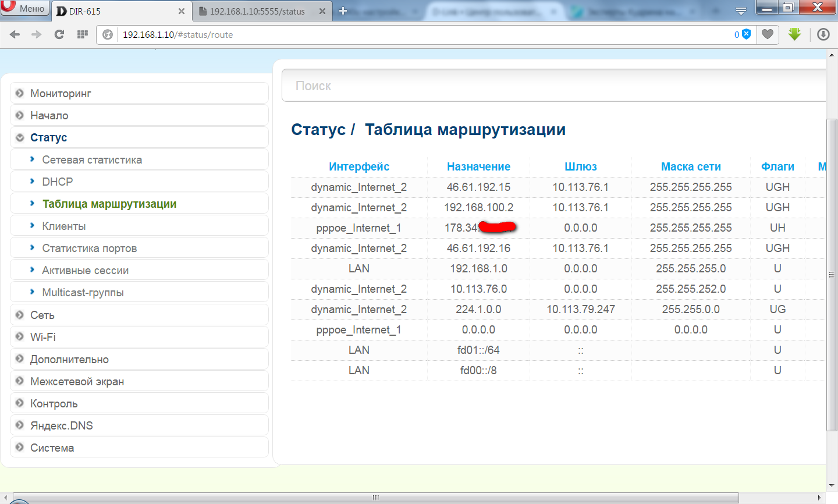Close the DIR-615 tab
838x504 pixels.
182,11
